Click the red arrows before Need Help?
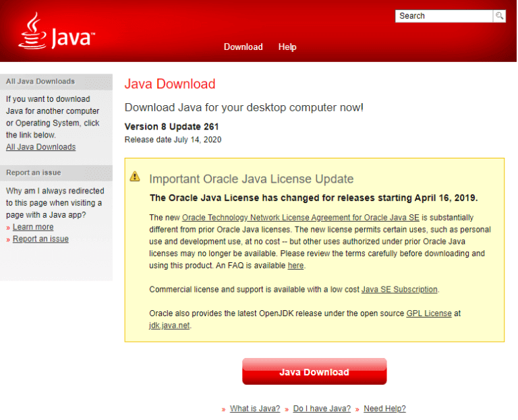 click(357, 409)
